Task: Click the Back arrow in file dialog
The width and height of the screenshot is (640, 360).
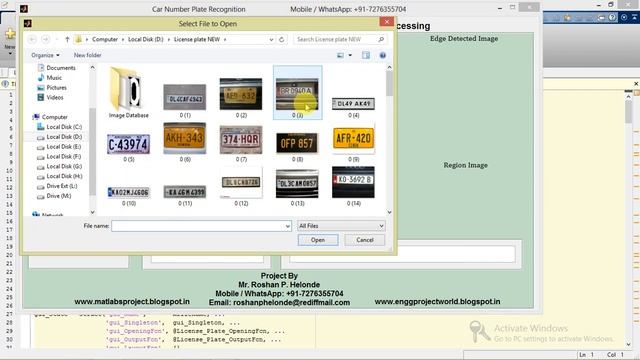Action: coord(32,40)
